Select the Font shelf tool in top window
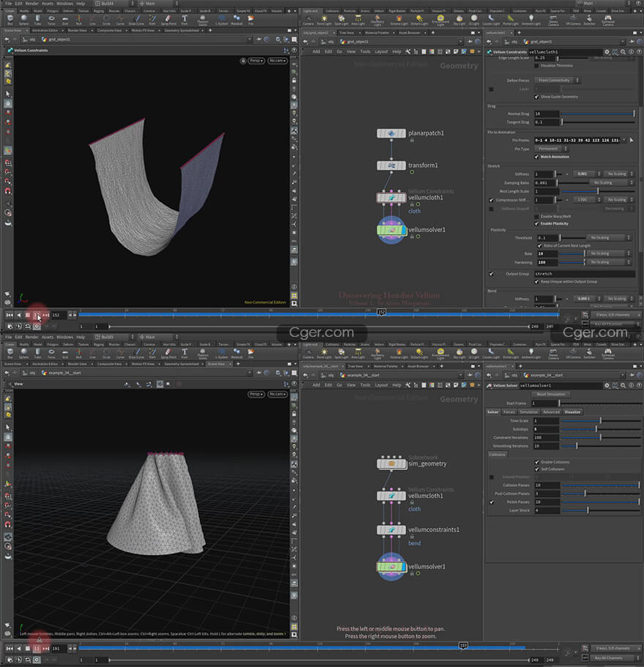 (x=184, y=20)
